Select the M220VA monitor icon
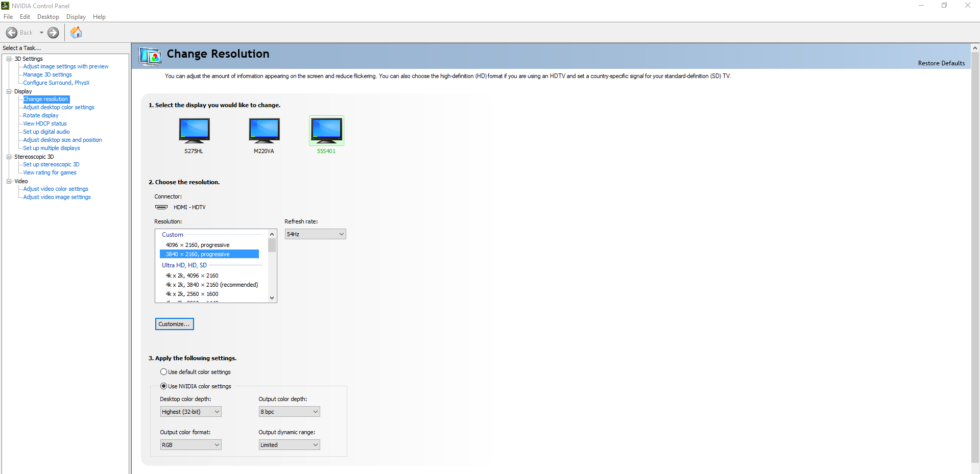 pyautogui.click(x=264, y=131)
